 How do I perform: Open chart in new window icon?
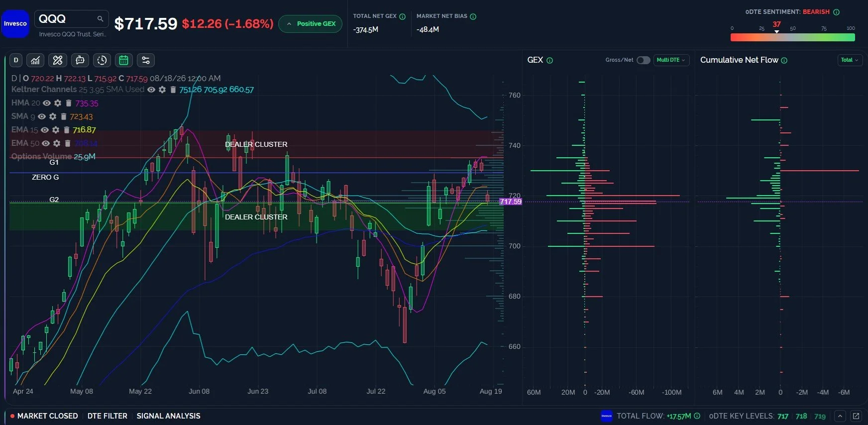(x=856, y=416)
